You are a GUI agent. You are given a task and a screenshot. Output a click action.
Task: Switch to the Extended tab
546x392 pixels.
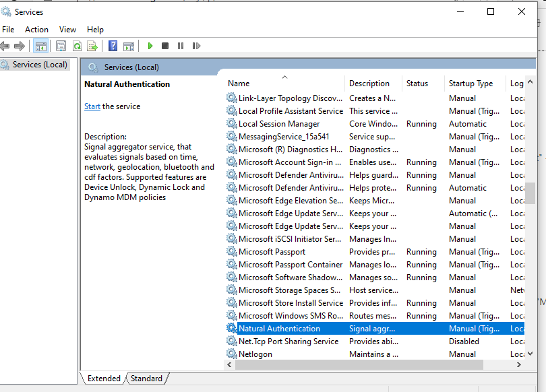(104, 378)
